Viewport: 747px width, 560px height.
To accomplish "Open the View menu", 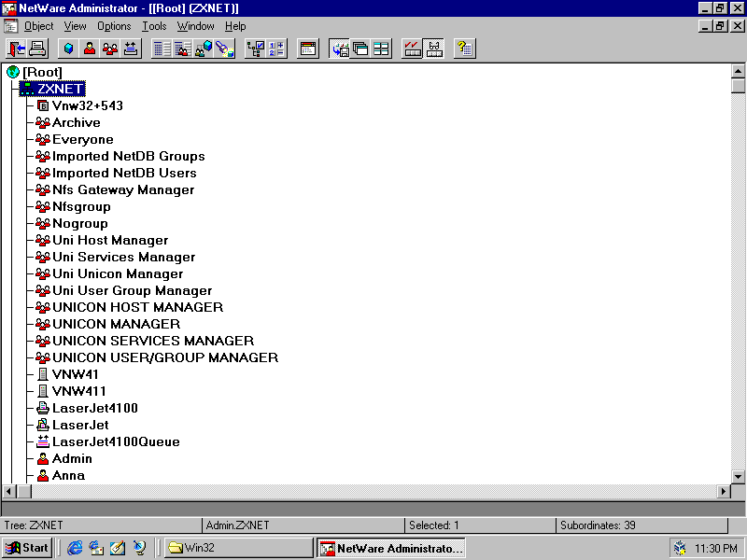I will pos(76,26).
